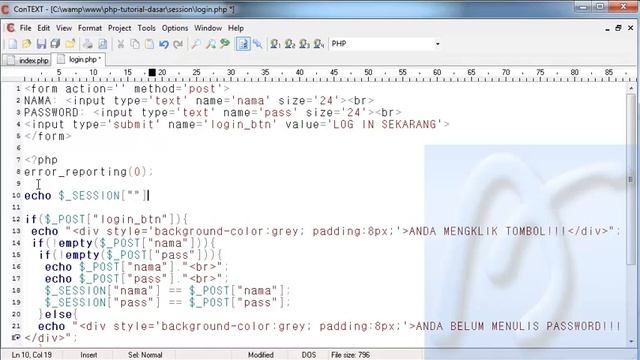The width and height of the screenshot is (640, 360).
Task: Click the Find Next icon
Action: (211, 44)
